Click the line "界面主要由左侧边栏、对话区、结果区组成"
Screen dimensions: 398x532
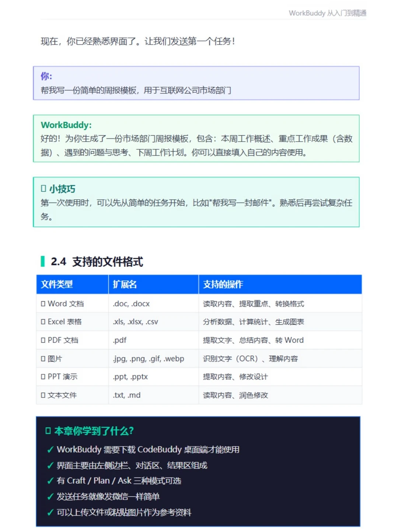click(x=132, y=466)
